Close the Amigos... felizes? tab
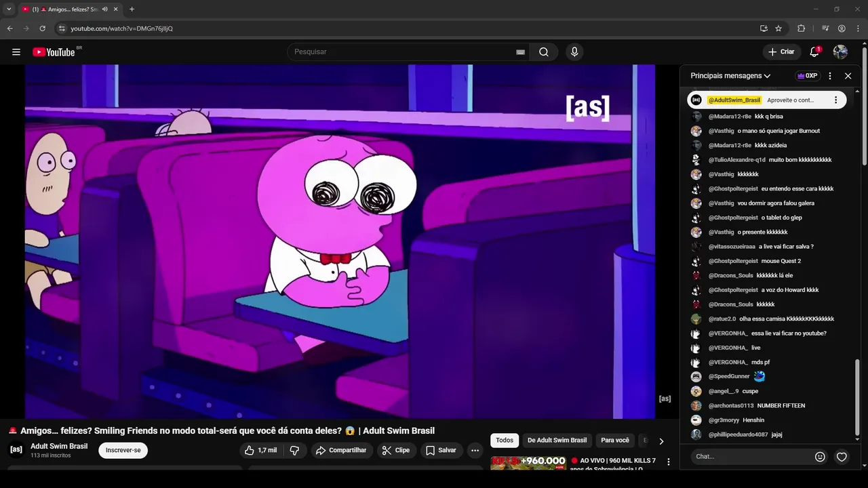This screenshot has height=488, width=868. click(116, 9)
